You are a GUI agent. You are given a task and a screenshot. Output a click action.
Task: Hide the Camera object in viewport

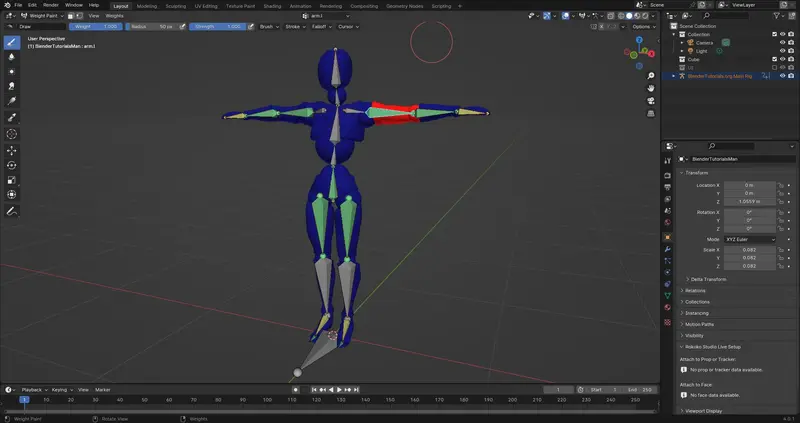(783, 43)
